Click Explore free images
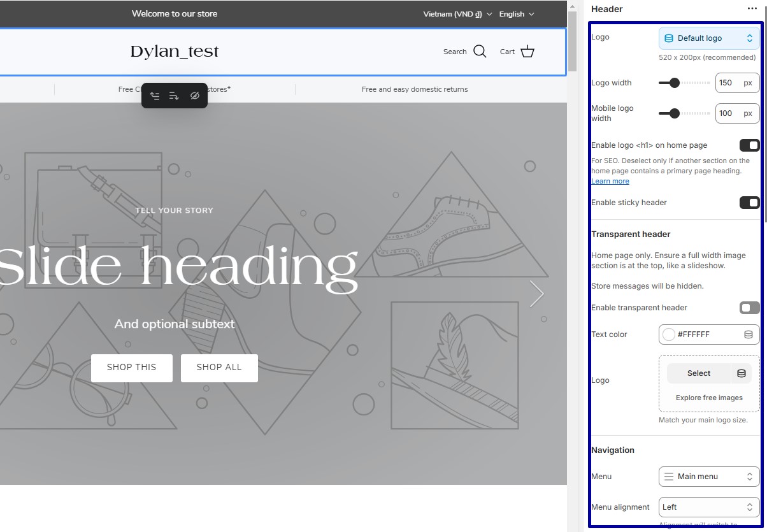 pyautogui.click(x=709, y=398)
